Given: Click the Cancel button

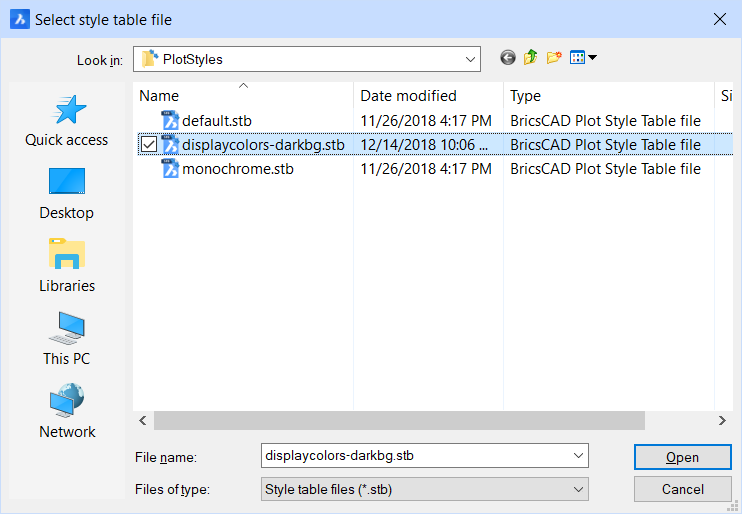Looking at the screenshot, I should 682,489.
